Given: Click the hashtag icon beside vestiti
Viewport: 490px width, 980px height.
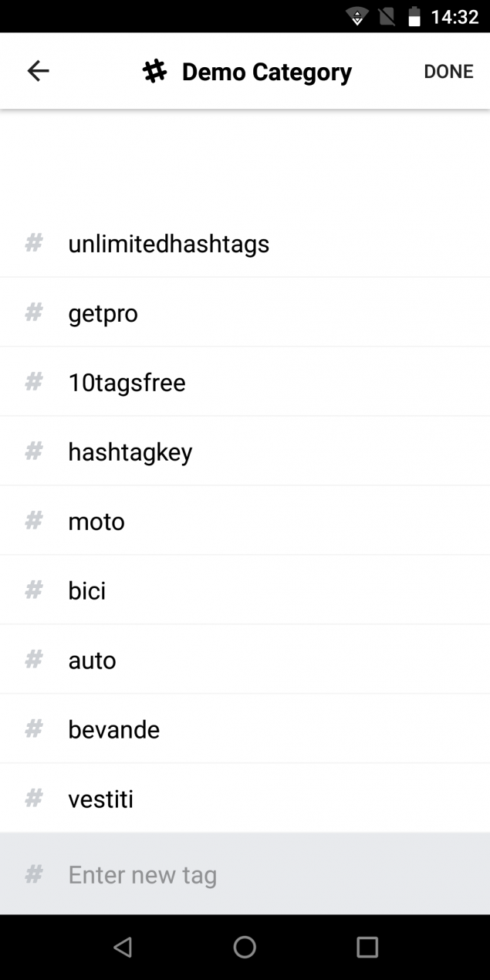Looking at the screenshot, I should 33,797.
